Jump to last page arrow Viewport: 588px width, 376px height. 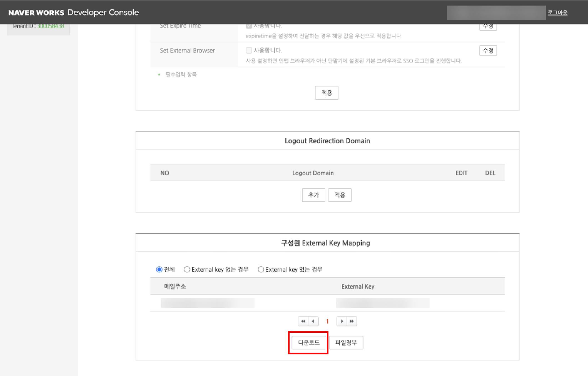[352, 321]
